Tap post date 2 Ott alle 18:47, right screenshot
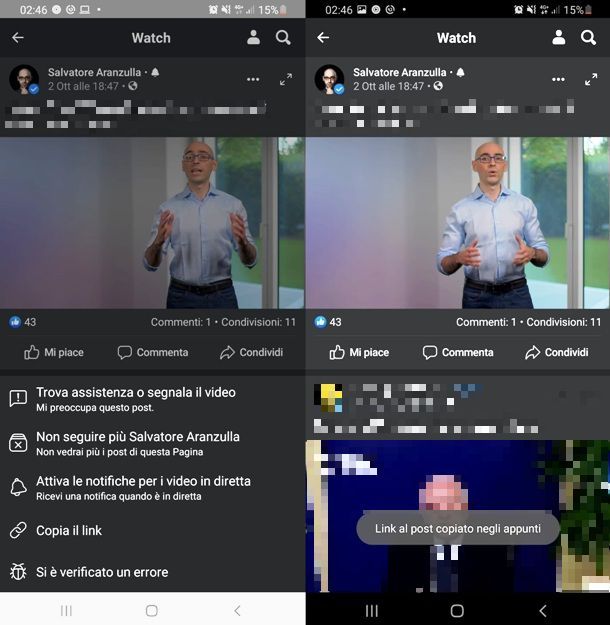Image resolution: width=610 pixels, height=625 pixels. [x=388, y=86]
